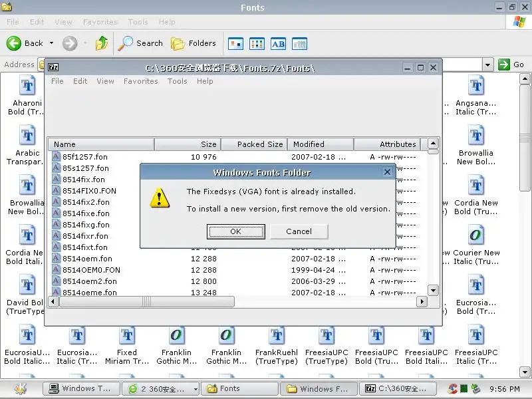
Task: Click the green Forward arrow button
Action: (70, 43)
